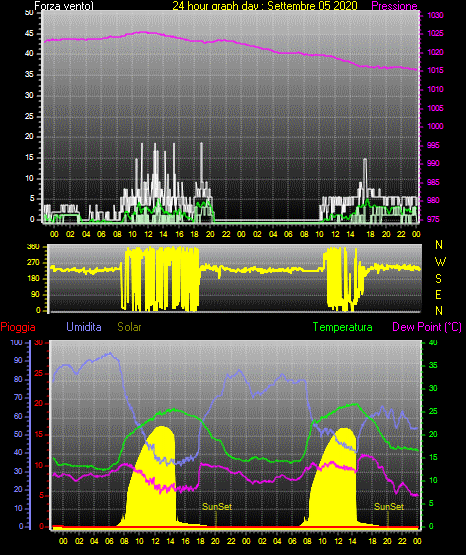This screenshot has height=555, width=466.
Task: Click the red rain axis value 15
Action: (39, 434)
